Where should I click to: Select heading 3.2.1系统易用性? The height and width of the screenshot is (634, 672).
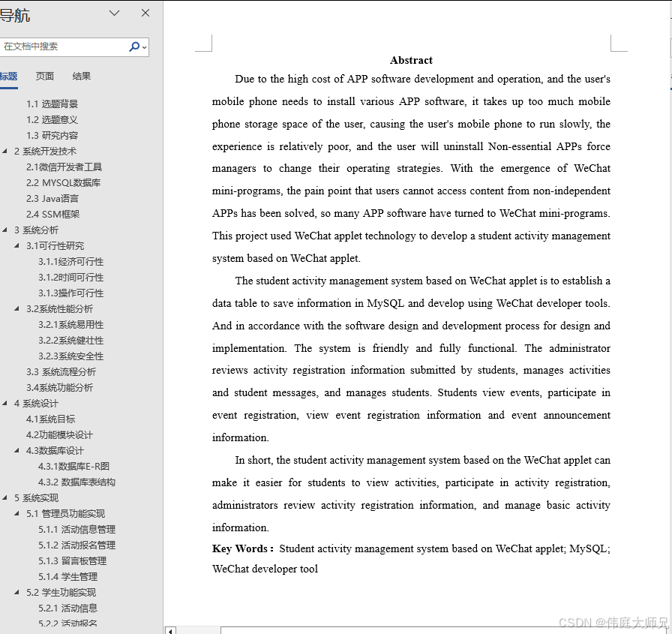(x=70, y=324)
